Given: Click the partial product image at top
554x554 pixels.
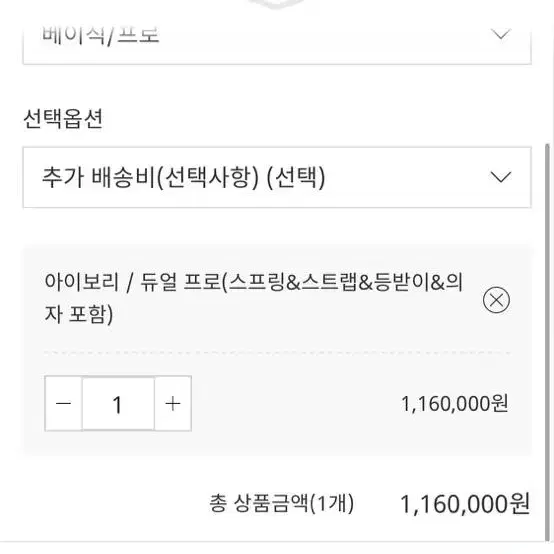Looking at the screenshot, I should [276, 4].
